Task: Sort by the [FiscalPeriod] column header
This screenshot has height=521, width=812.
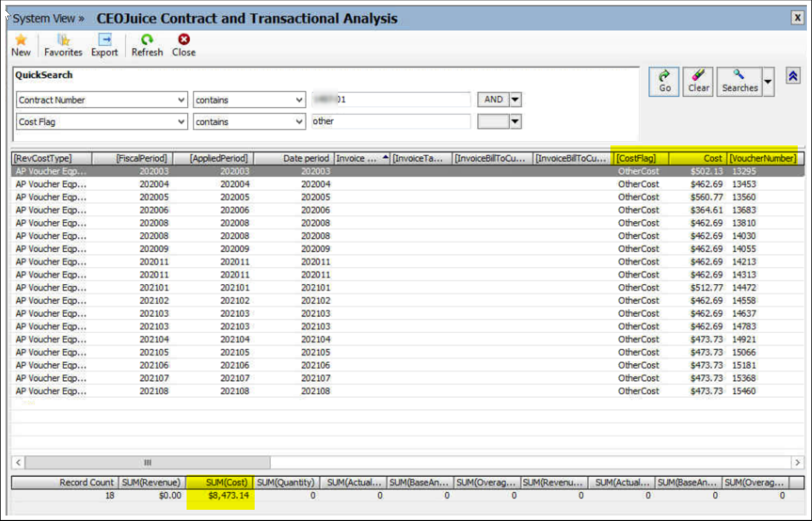Action: pyautogui.click(x=133, y=158)
